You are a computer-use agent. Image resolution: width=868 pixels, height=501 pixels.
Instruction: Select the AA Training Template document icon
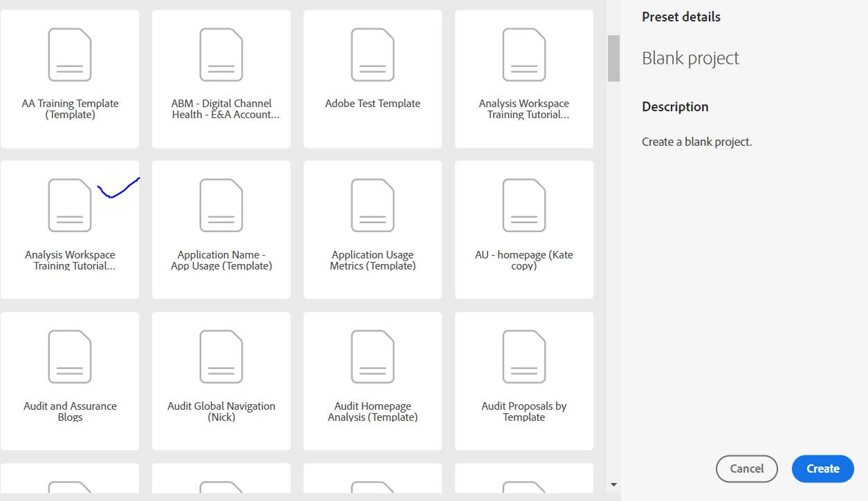click(x=70, y=55)
